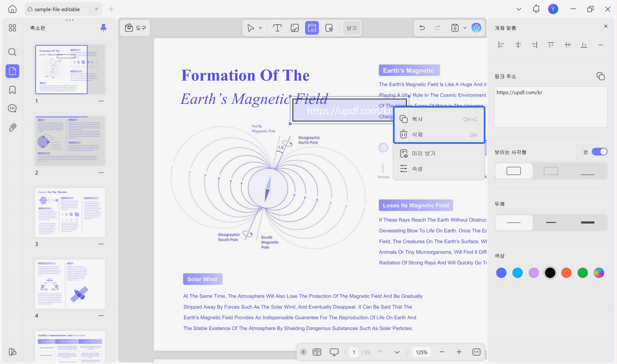Choose the underline border style
The width and height of the screenshot is (617, 364).
tap(588, 171)
